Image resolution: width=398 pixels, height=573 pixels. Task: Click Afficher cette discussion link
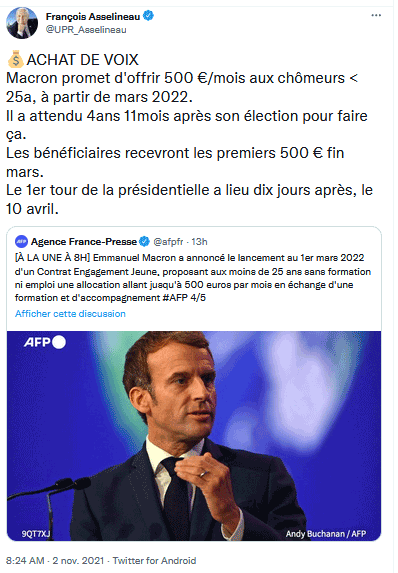click(x=70, y=314)
